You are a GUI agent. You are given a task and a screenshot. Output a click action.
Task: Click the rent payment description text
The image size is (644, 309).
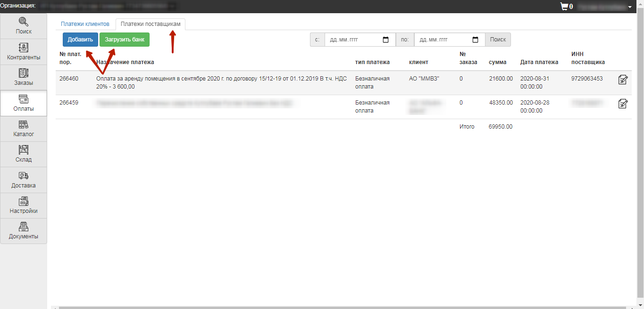(x=222, y=82)
